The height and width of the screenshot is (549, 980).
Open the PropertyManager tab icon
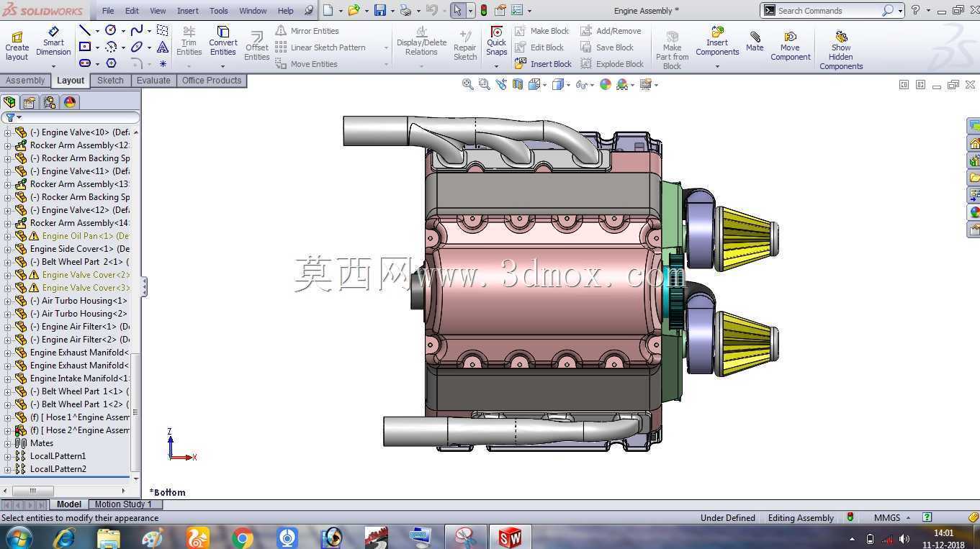(x=30, y=102)
